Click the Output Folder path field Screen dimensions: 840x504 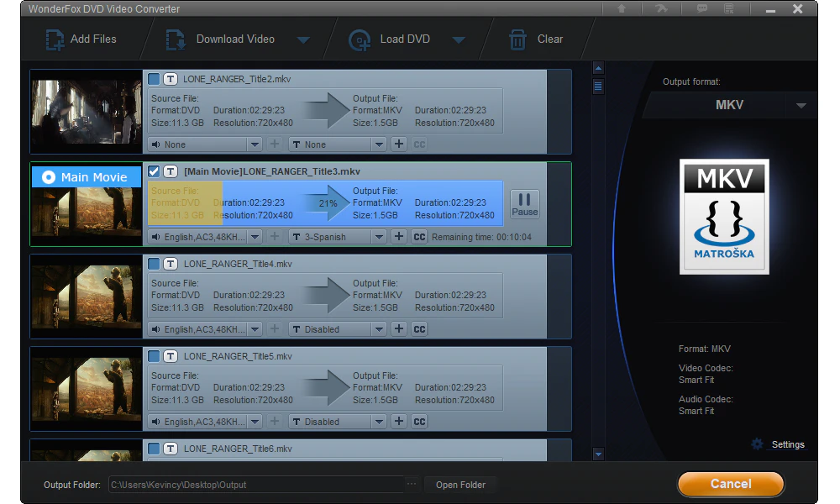click(256, 485)
